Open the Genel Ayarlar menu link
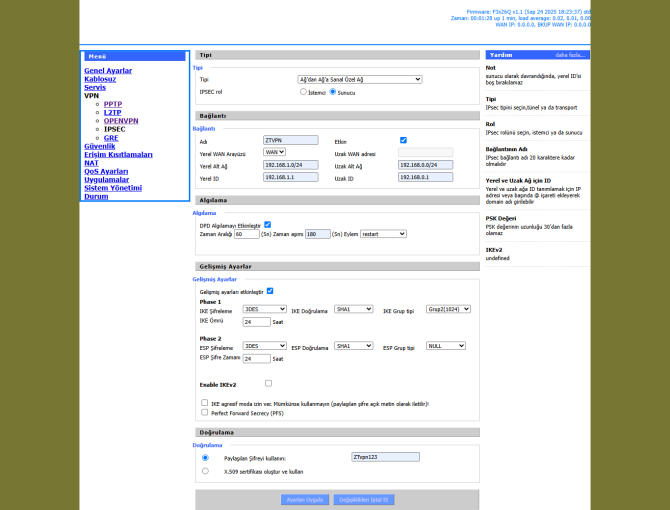This screenshot has width=670, height=510. tap(107, 71)
